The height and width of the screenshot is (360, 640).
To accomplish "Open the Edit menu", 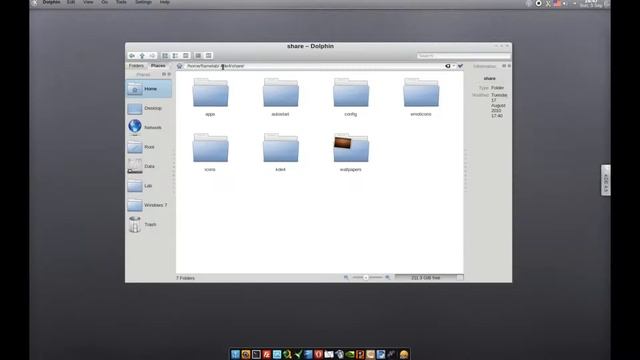I will 71,2.
